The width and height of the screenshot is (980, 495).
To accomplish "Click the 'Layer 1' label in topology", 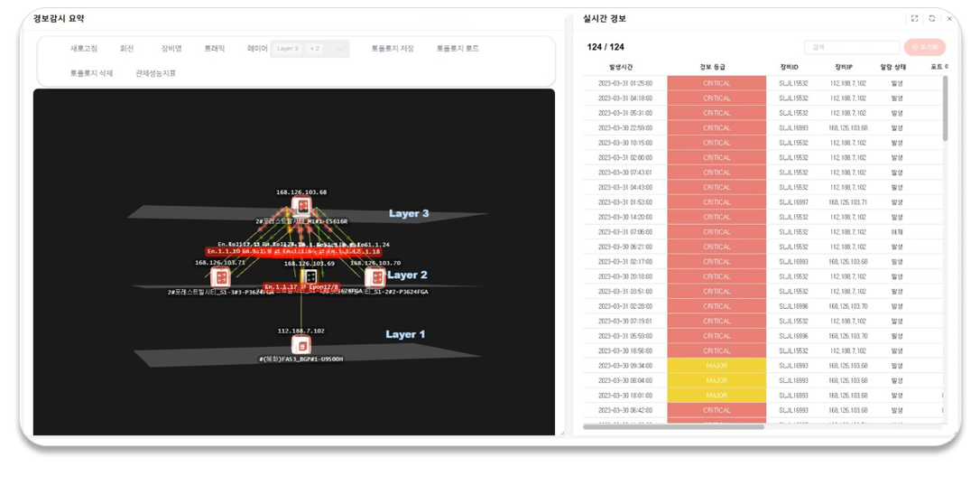I will click(405, 334).
